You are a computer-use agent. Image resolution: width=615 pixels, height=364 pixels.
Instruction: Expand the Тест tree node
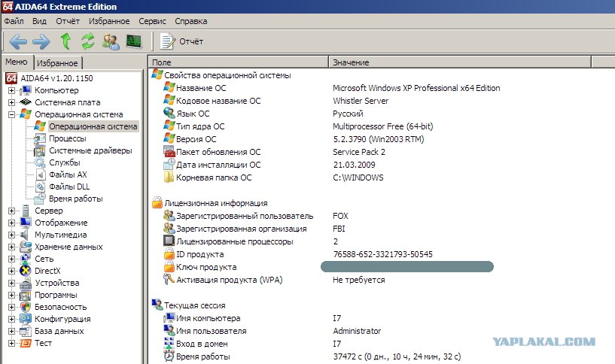(12, 344)
